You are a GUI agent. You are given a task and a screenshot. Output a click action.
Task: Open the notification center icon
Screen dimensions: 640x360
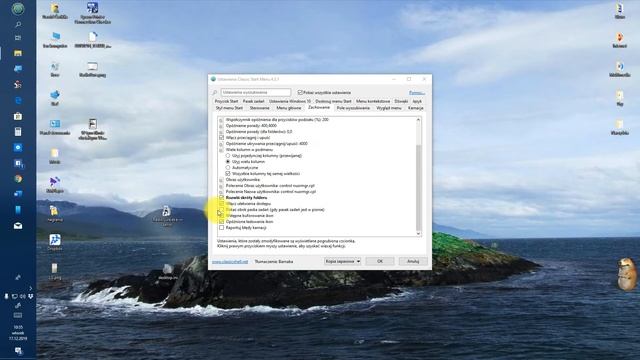coord(18,350)
